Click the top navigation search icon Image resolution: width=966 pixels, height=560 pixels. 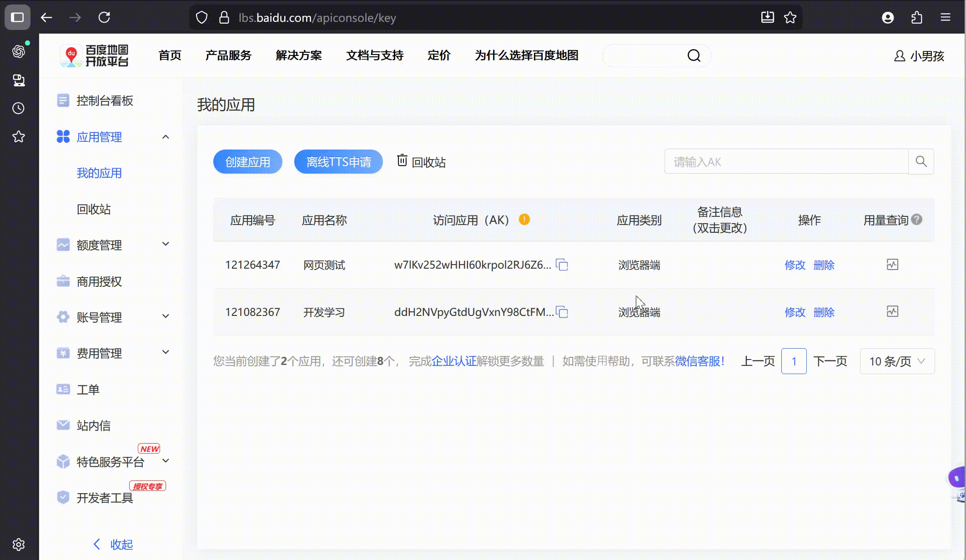click(x=694, y=55)
